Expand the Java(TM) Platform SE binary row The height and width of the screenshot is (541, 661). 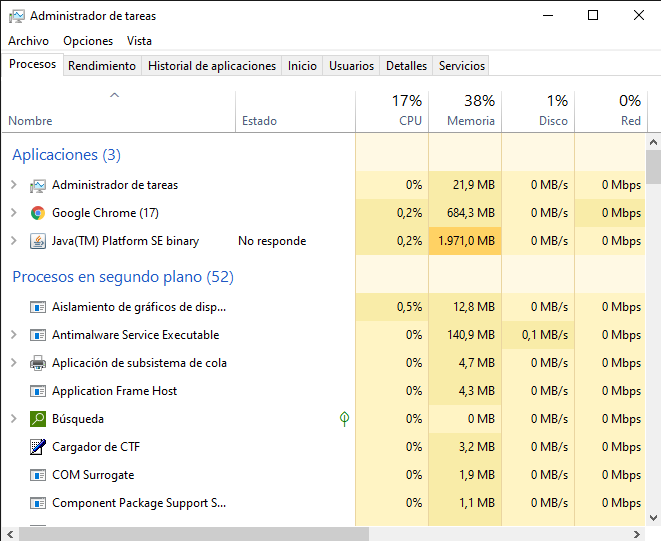pyautogui.click(x=13, y=241)
